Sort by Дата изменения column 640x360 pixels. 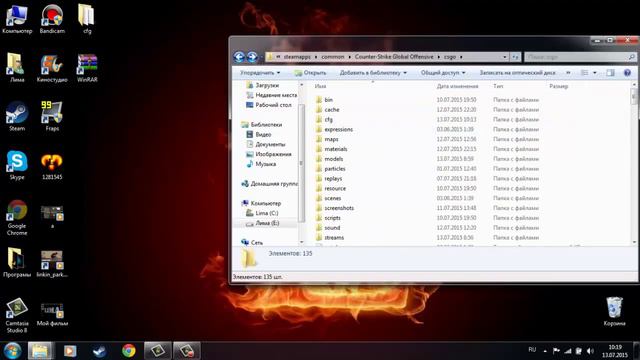click(457, 86)
